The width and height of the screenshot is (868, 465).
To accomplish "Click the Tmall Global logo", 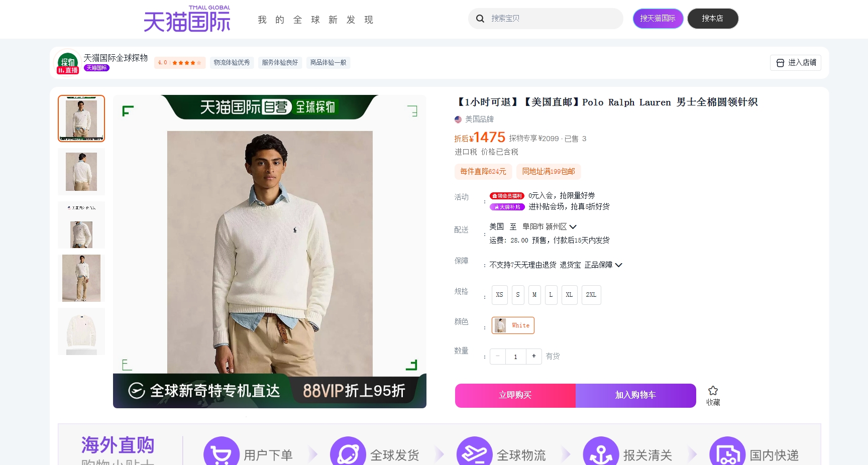I will pos(187,19).
